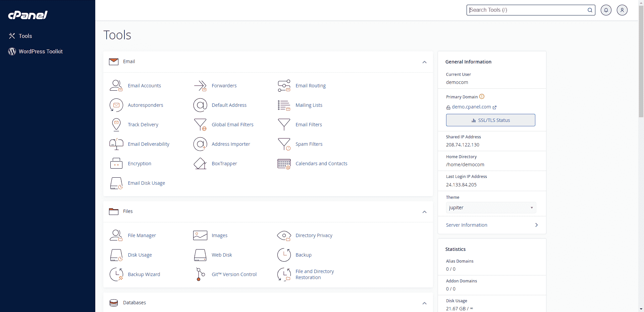
Task: Collapse the Email section
Action: tap(425, 62)
